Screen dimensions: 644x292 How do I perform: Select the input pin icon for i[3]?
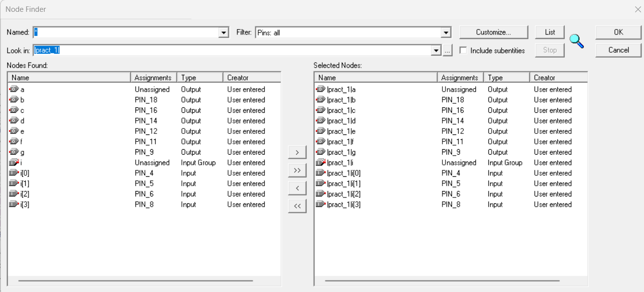click(x=14, y=204)
